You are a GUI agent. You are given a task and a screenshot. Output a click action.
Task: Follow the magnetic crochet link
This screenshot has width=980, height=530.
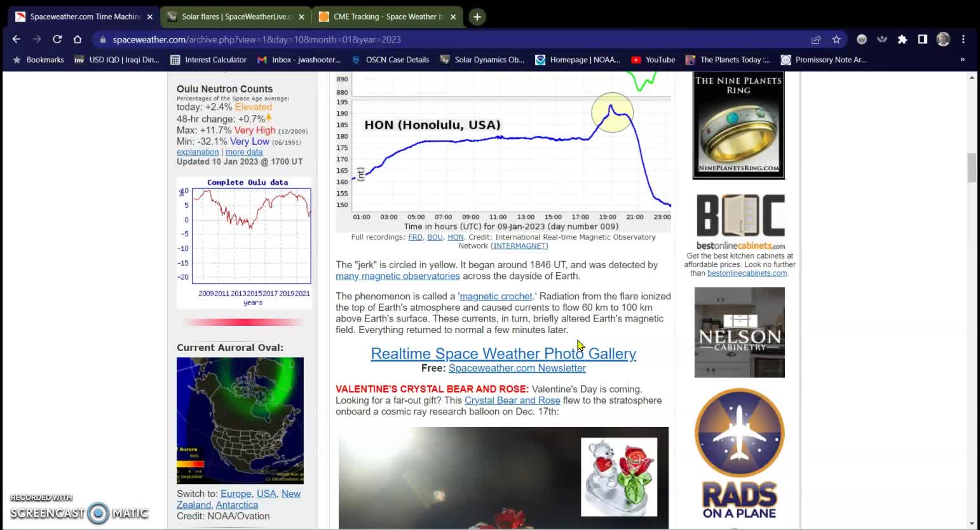pyautogui.click(x=496, y=296)
